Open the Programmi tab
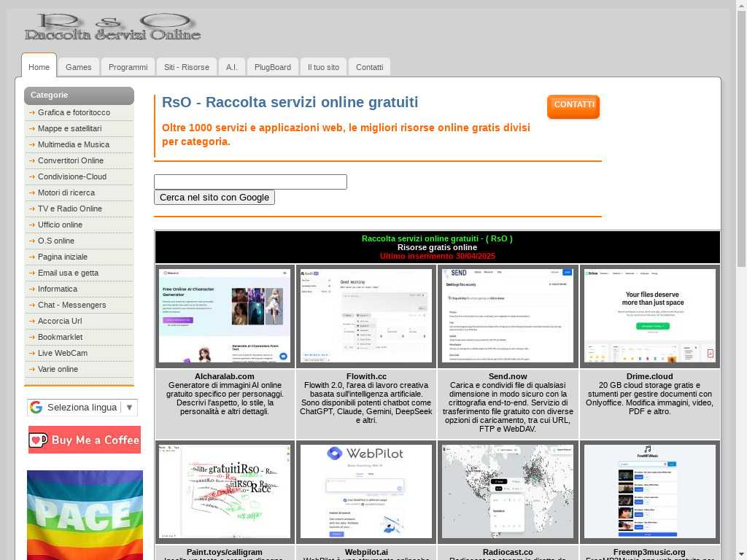Image resolution: width=747 pixels, height=560 pixels. (128, 67)
